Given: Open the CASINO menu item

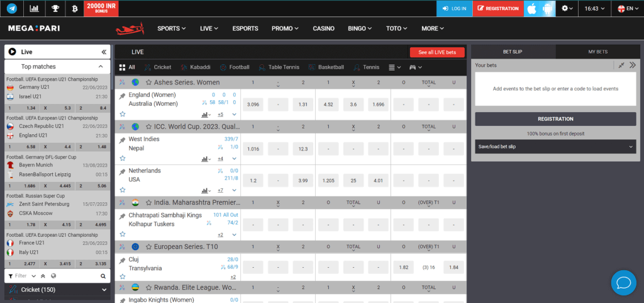Looking at the screenshot, I should pos(323,28).
